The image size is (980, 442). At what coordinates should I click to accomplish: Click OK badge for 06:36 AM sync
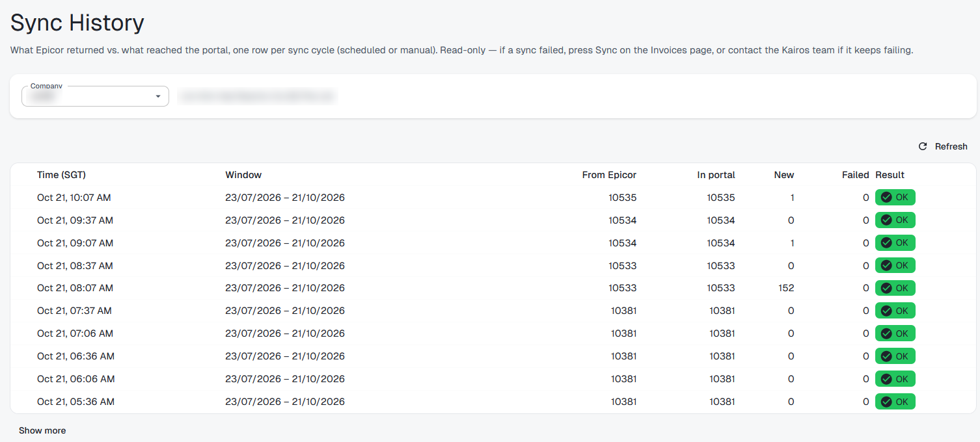[x=895, y=356]
